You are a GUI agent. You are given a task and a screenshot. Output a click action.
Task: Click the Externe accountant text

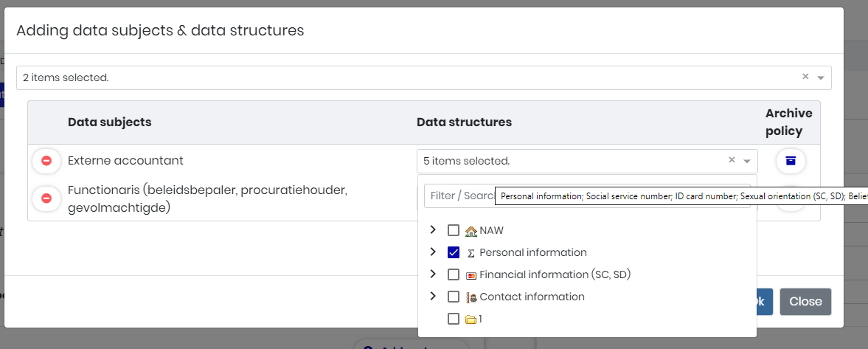(x=125, y=161)
